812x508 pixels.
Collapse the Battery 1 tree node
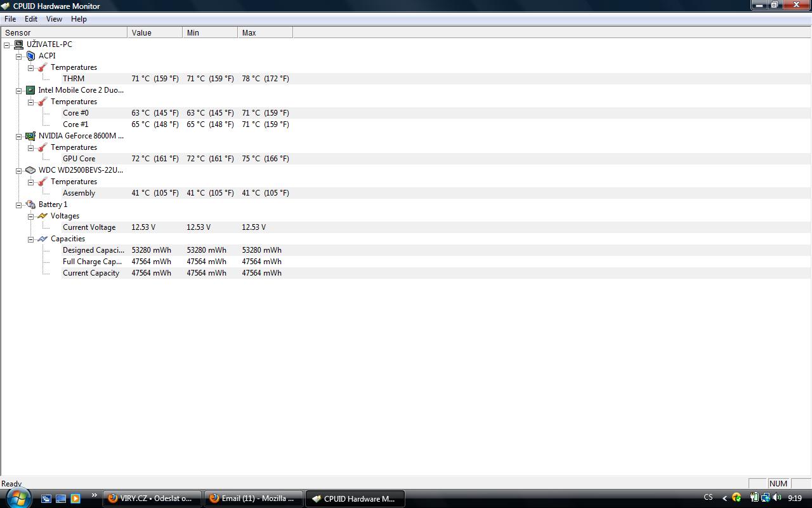(x=18, y=204)
